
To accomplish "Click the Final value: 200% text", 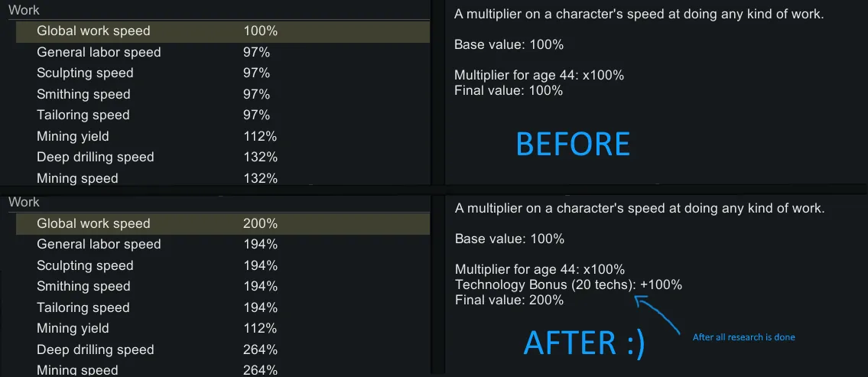I will pyautogui.click(x=509, y=300).
